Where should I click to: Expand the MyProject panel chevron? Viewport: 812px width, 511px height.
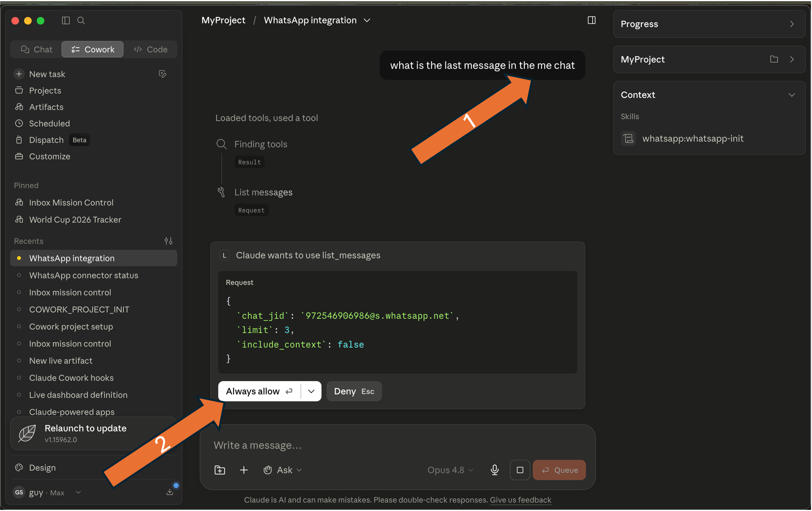[792, 59]
